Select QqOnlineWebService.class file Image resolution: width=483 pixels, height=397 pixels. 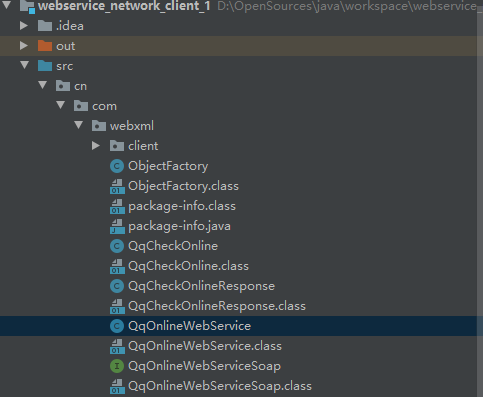[x=205, y=346]
